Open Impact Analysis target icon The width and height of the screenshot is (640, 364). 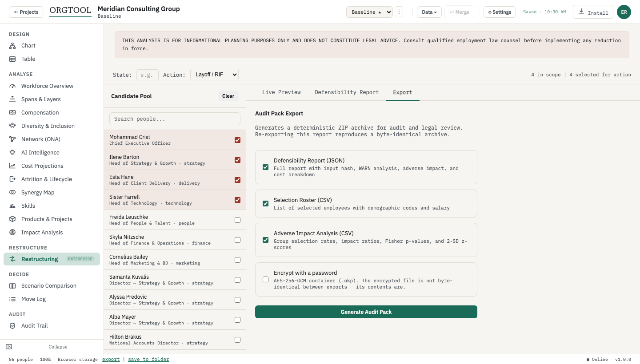pyautogui.click(x=12, y=233)
